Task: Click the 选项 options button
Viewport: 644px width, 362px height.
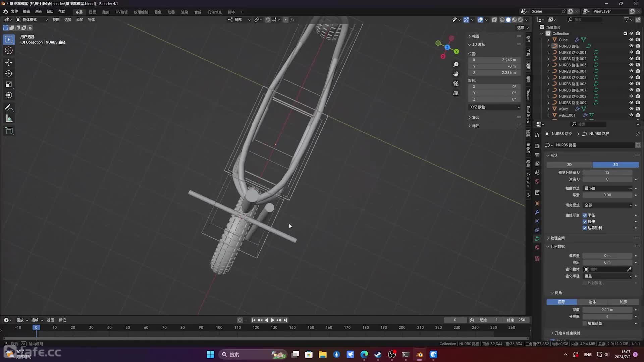Action: pos(523,28)
